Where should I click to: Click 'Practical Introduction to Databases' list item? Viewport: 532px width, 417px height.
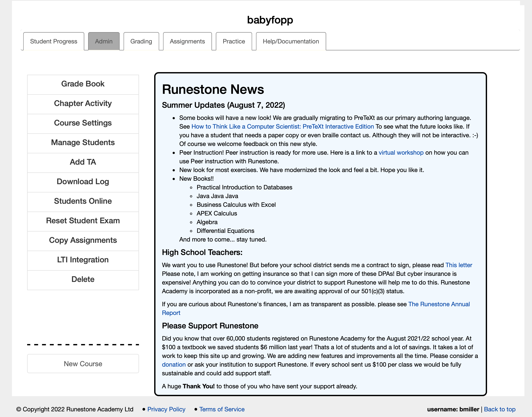(244, 187)
